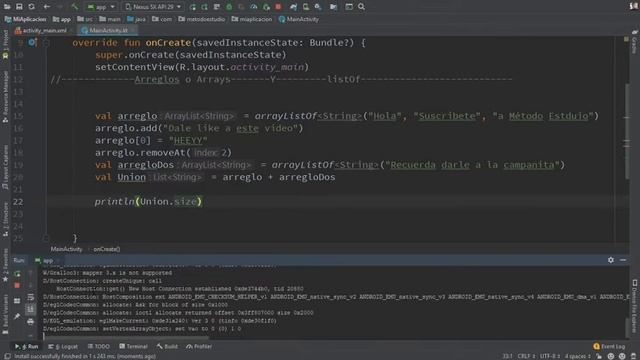Toggle read-only lock icon in status bar
The image size is (640, 360).
(599, 356)
